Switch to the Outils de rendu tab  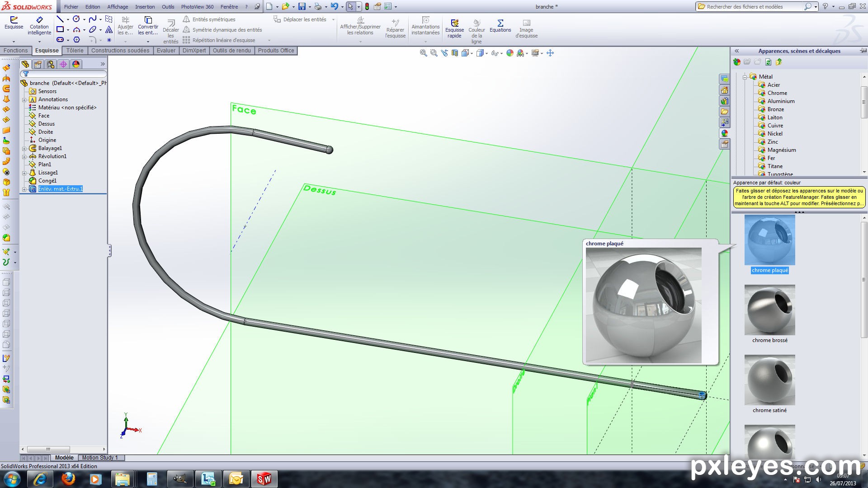(x=231, y=51)
